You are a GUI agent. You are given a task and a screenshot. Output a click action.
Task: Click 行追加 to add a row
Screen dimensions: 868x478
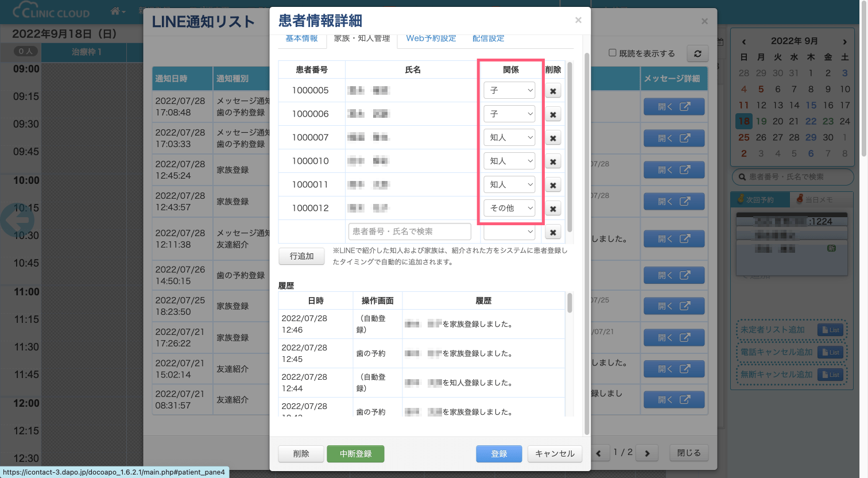301,256
